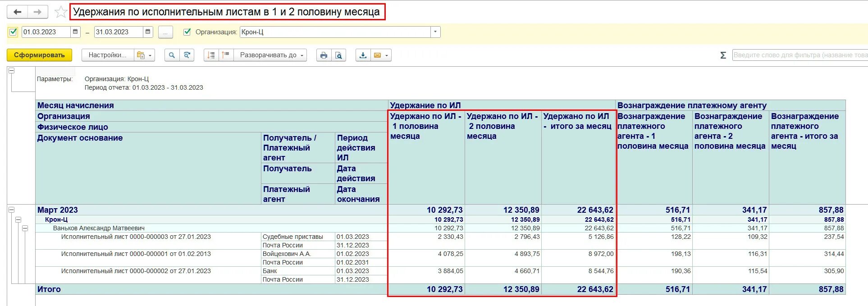Viewport: 868px width, 306px height.
Task: Open print preview icon
Action: (x=338, y=55)
